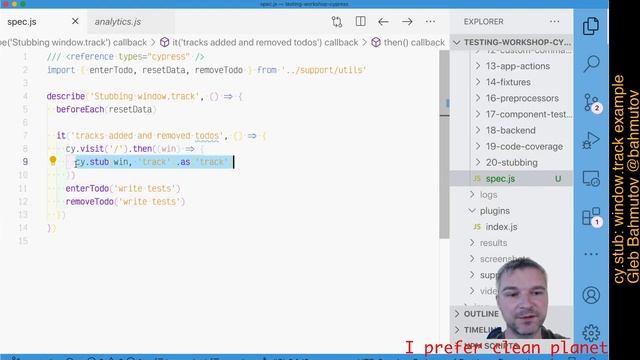The width and height of the screenshot is (640, 360).
Task: Open the Source Control view with badge 2
Action: point(591,102)
